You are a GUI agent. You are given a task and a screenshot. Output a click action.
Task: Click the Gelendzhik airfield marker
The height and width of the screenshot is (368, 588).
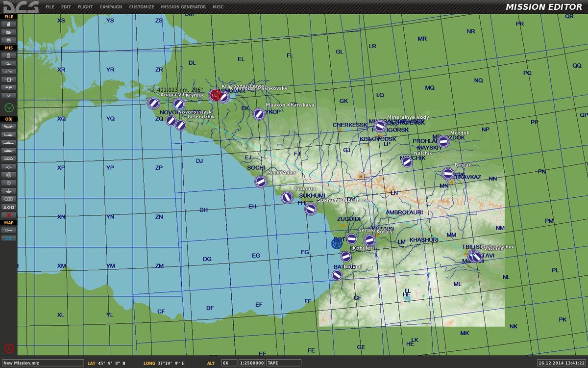(x=181, y=125)
